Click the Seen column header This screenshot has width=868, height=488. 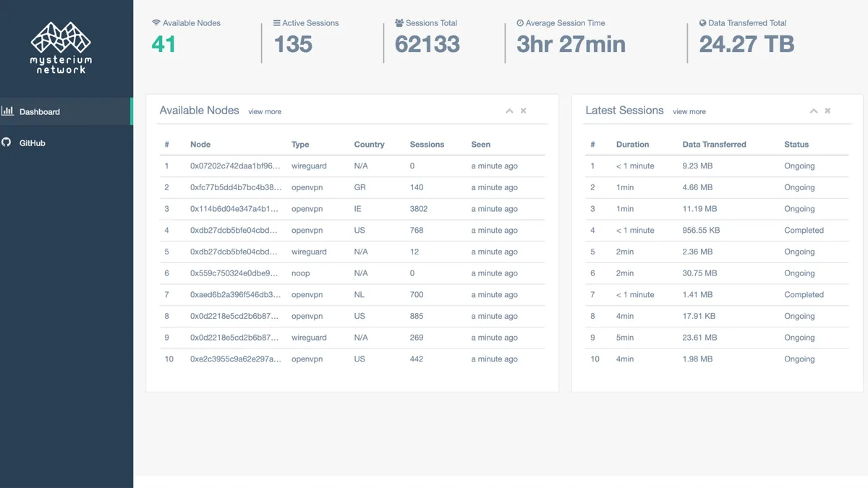point(481,145)
